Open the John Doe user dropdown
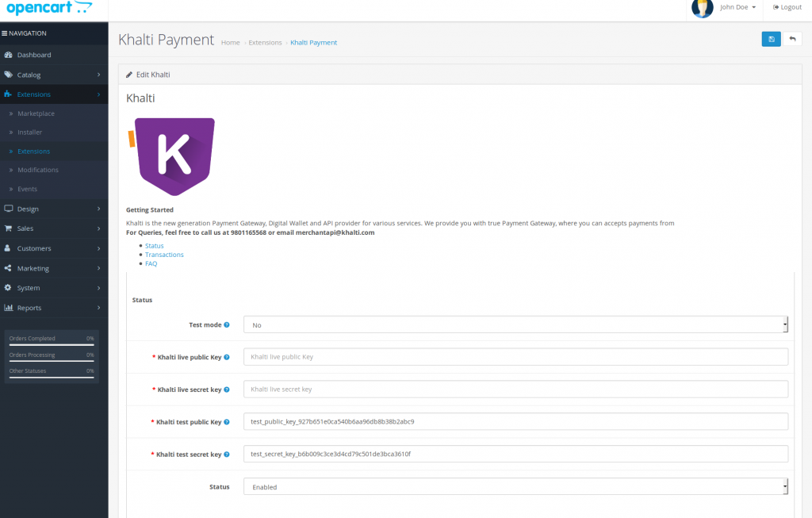This screenshot has width=812, height=518. 737,7
